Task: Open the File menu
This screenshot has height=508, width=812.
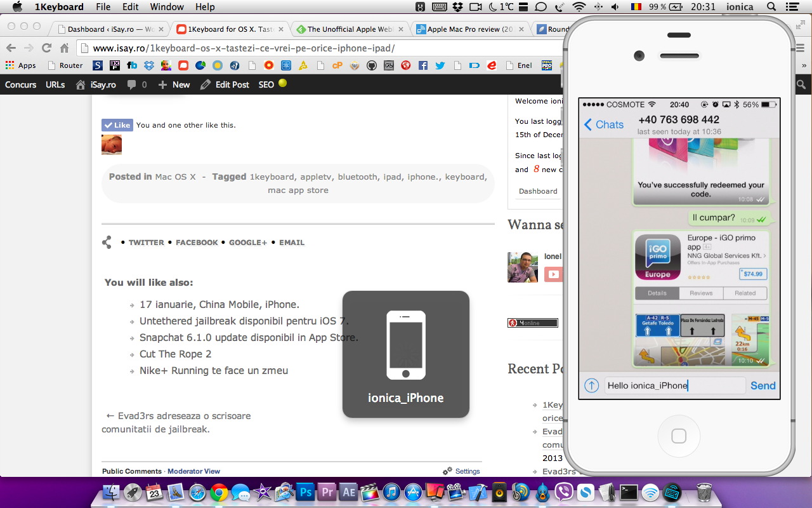Action: pyautogui.click(x=103, y=7)
